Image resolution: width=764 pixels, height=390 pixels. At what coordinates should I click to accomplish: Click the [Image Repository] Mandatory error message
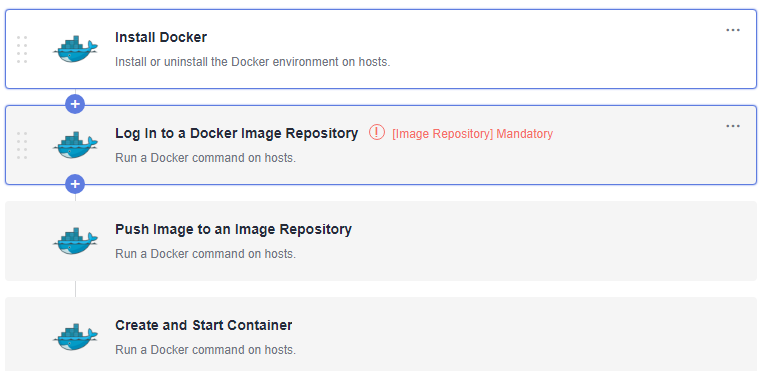click(472, 134)
